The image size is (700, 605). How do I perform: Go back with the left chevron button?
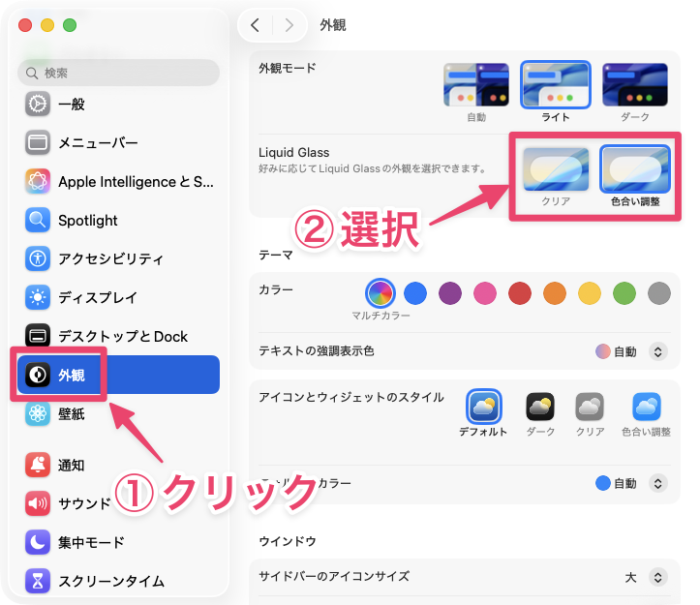click(255, 25)
